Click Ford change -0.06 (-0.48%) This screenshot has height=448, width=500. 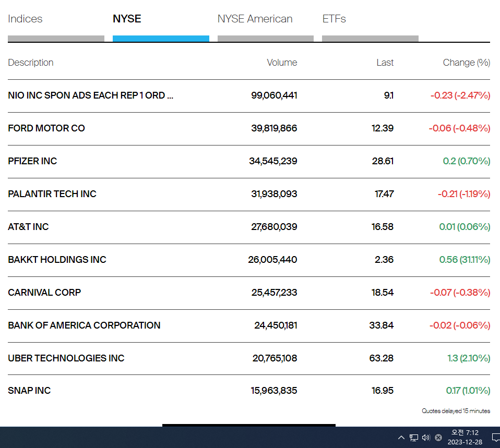click(459, 128)
